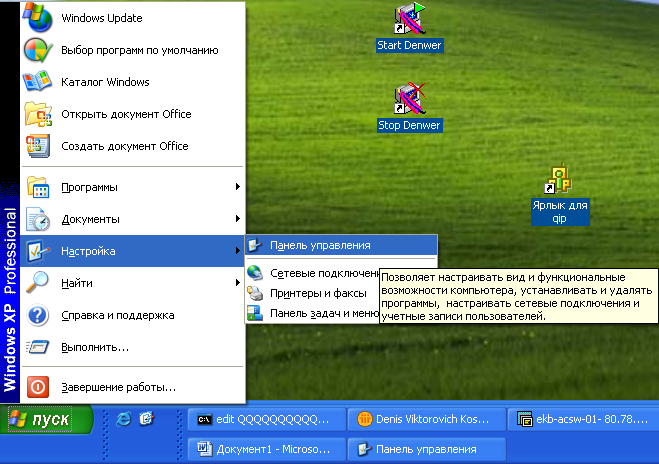
Task: Click the Ярлык для qip label
Action: [x=560, y=212]
